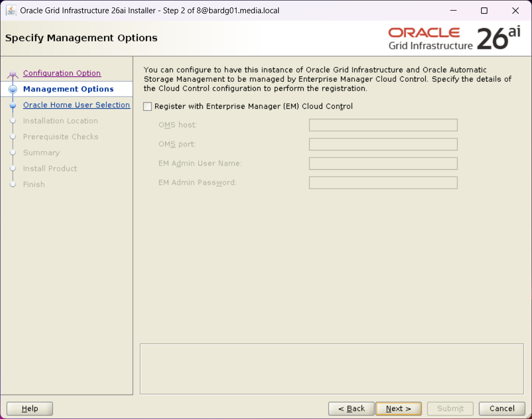Click the Finish step label
The width and height of the screenshot is (532, 419).
click(x=34, y=185)
